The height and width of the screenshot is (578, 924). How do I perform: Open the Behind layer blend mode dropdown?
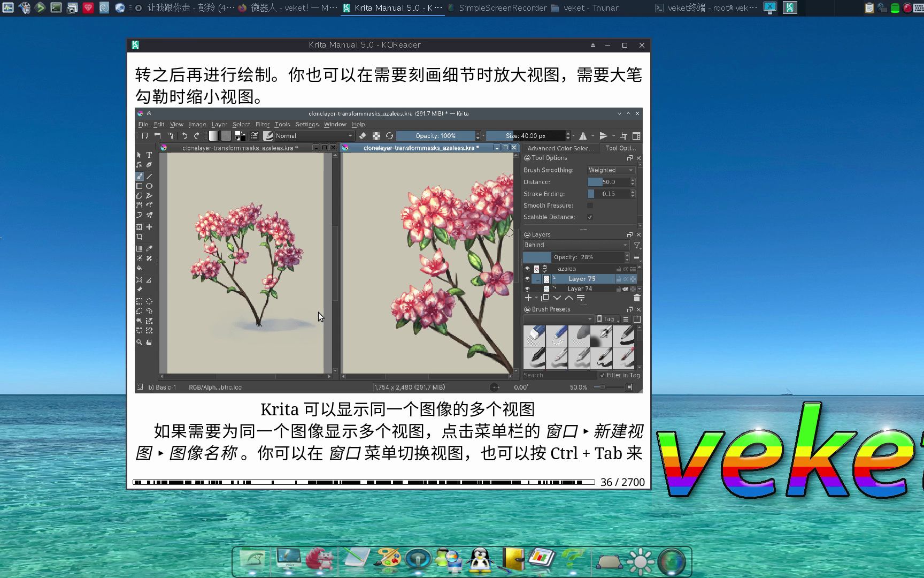point(575,245)
